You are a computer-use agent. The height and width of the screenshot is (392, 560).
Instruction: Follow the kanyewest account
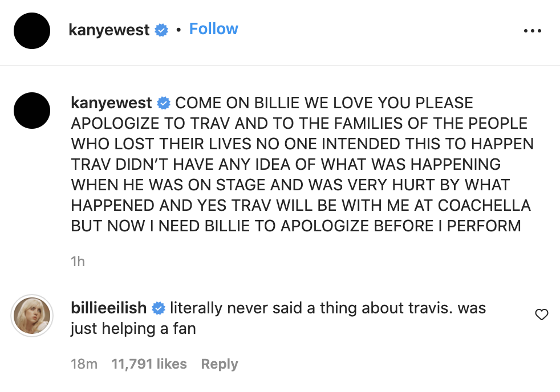[x=214, y=29]
